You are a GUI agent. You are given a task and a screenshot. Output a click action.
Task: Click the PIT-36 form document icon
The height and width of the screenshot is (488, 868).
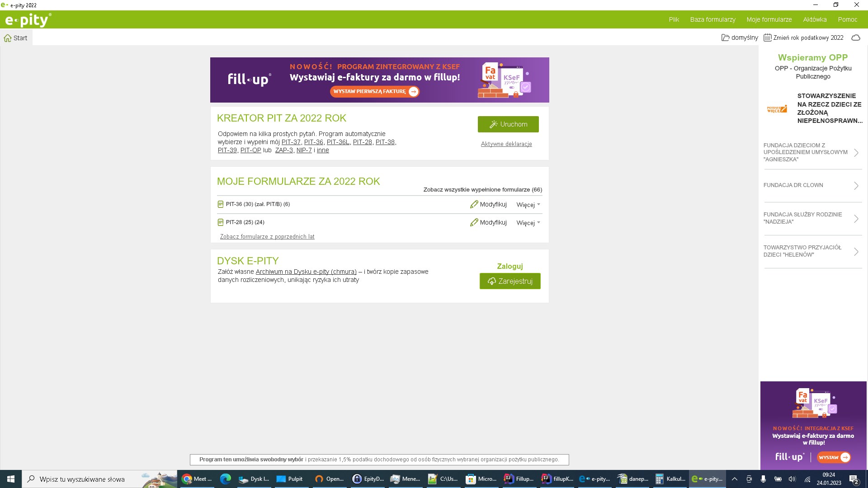221,204
